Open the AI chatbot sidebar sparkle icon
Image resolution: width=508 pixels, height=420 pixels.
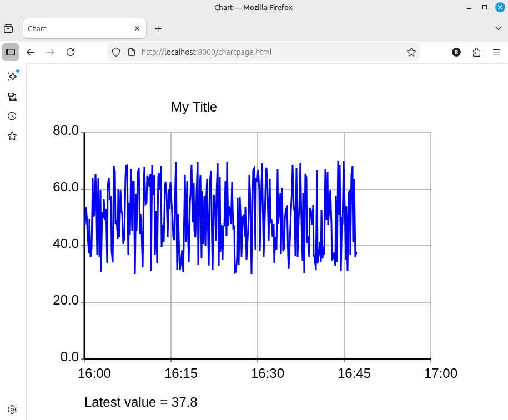12,77
